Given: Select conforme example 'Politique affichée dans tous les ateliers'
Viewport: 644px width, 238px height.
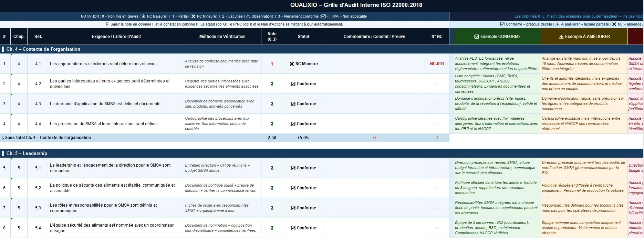Looking at the screenshot, I should [x=497, y=188].
